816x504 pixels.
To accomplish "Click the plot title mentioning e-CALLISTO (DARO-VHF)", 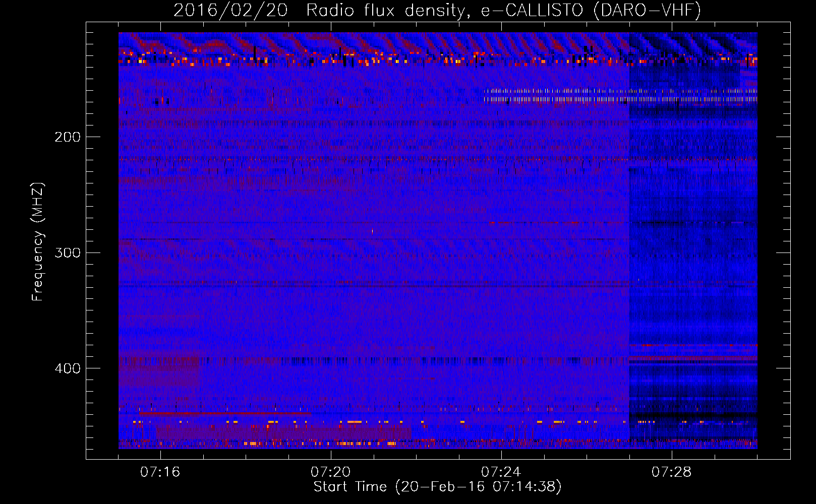I will 437,10.
